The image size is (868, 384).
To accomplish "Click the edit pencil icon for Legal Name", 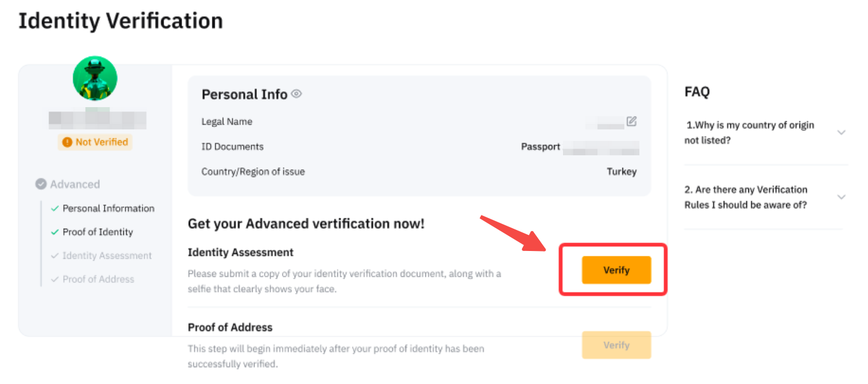I will [631, 122].
